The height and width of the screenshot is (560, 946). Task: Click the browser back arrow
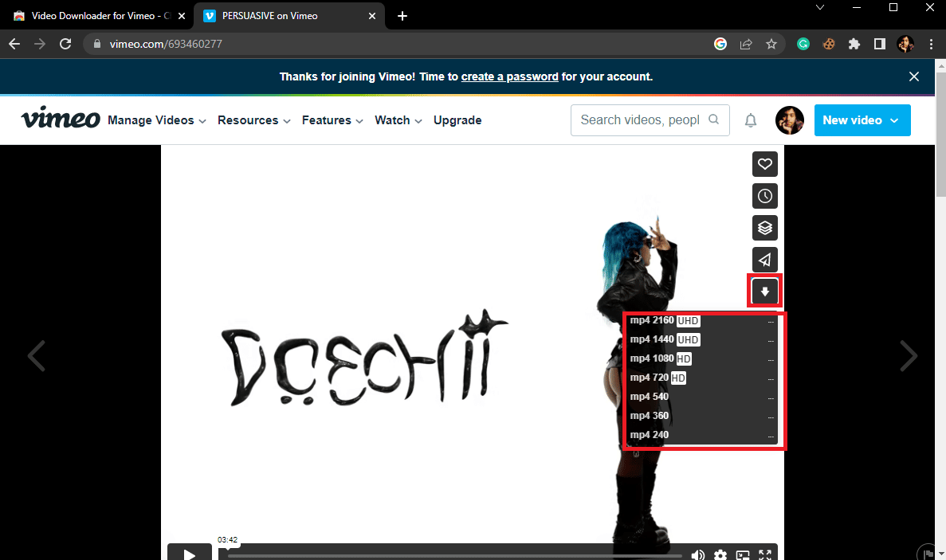pos(14,44)
